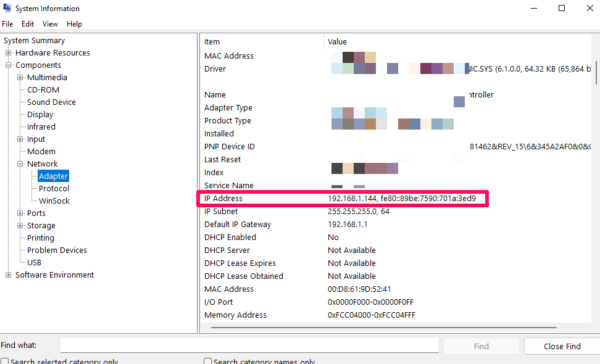Click the Service Name row label
This screenshot has height=364, width=600.
coord(229,186)
